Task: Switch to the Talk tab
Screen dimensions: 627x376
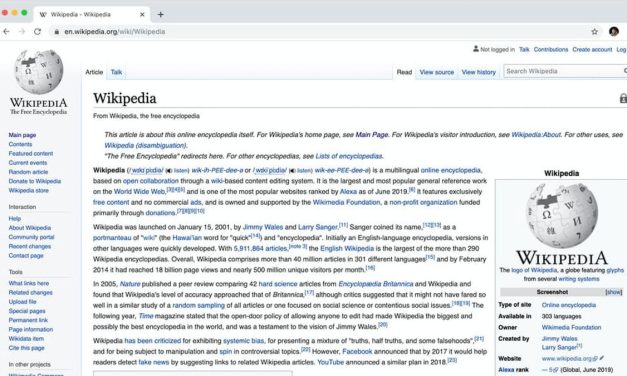Action: 116,72
